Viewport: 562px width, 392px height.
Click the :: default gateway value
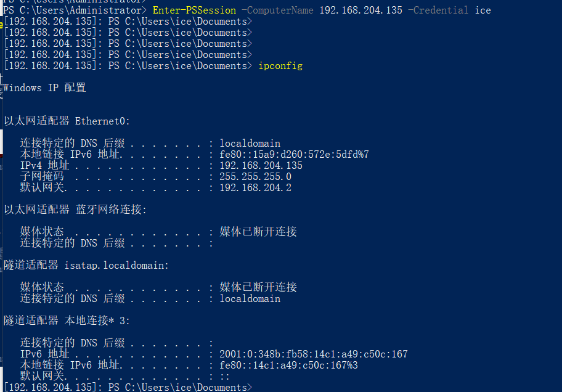coord(225,377)
